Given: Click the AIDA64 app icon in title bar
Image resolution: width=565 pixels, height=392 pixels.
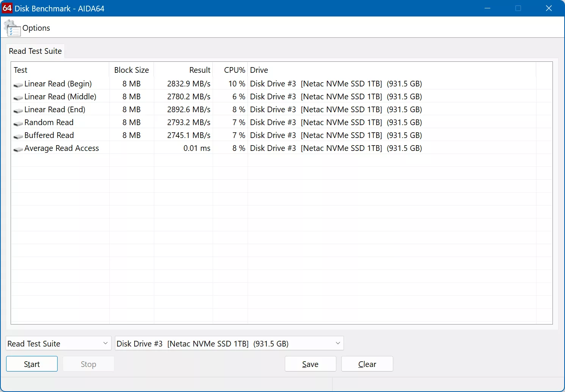Looking at the screenshot, I should 7,8.
